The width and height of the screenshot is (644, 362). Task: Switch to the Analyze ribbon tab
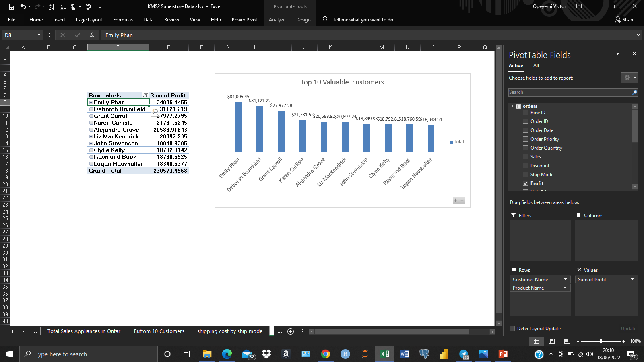(x=277, y=19)
